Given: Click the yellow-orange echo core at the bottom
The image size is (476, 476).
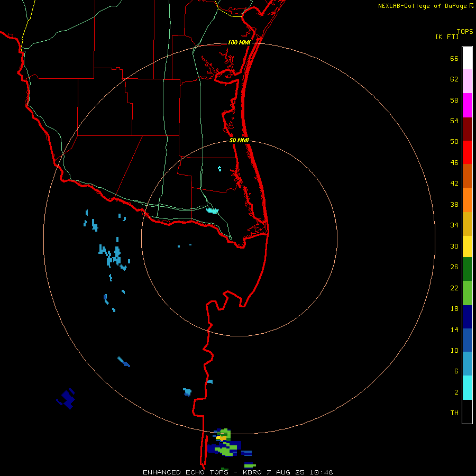Looking at the screenshot, I should coord(222,438).
